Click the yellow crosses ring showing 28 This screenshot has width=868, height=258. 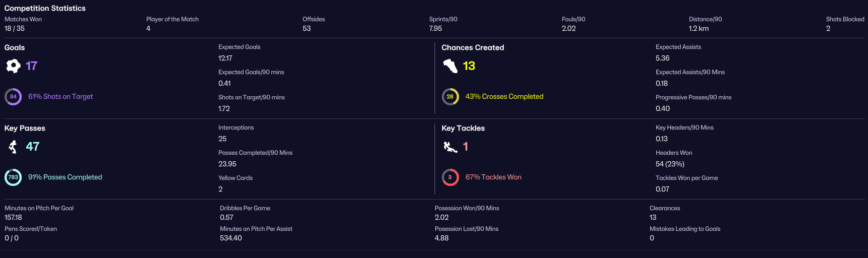[450, 97]
